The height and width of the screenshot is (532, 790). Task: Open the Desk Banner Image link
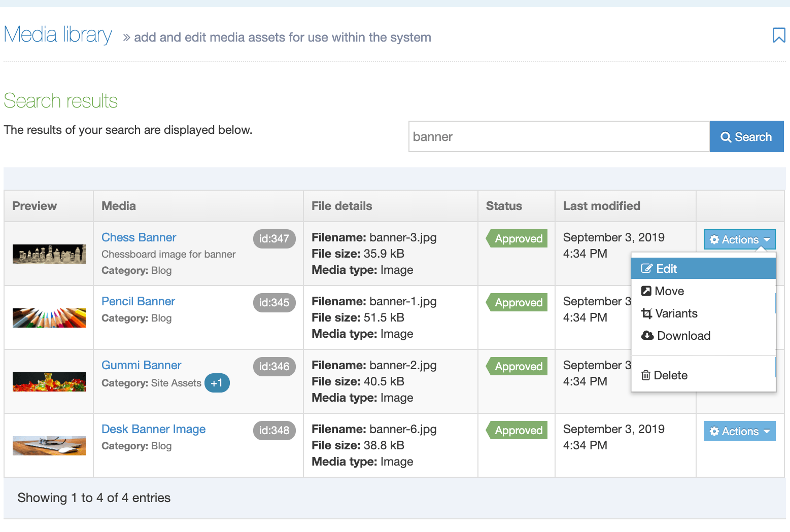click(x=153, y=429)
